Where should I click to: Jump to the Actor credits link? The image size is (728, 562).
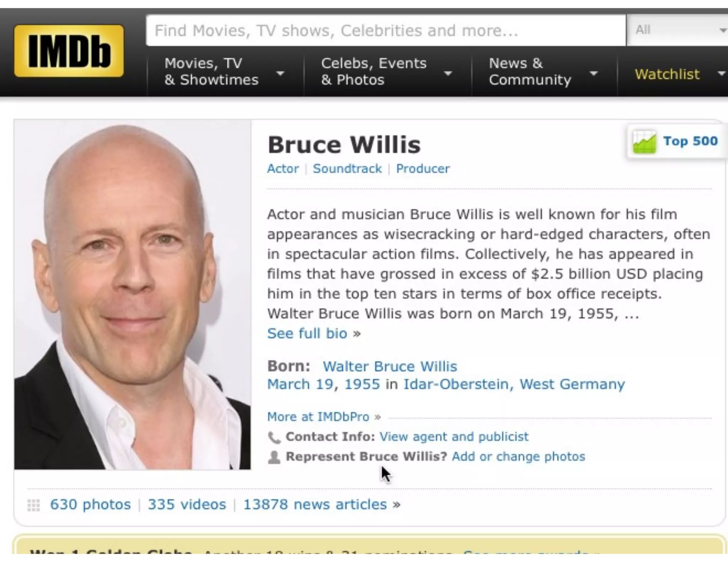click(x=283, y=169)
